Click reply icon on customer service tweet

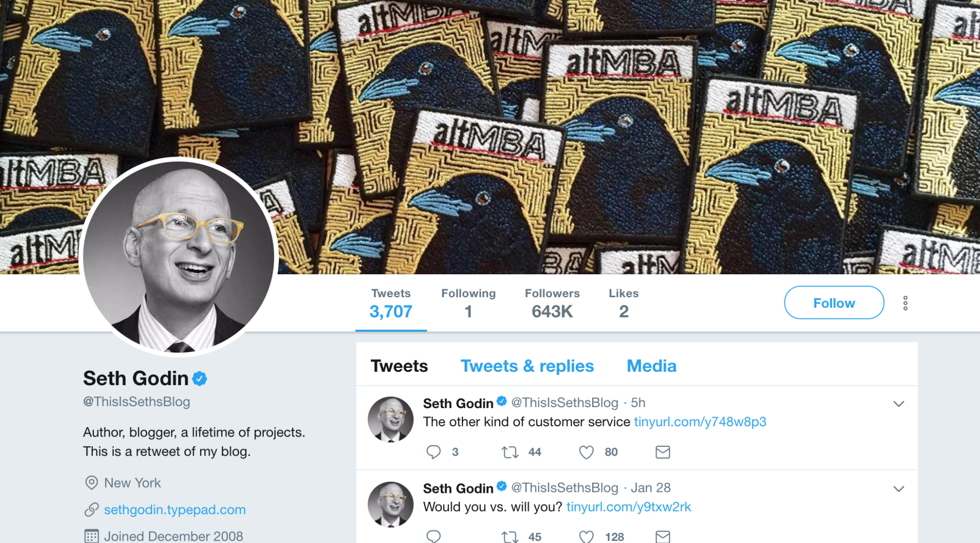click(433, 452)
